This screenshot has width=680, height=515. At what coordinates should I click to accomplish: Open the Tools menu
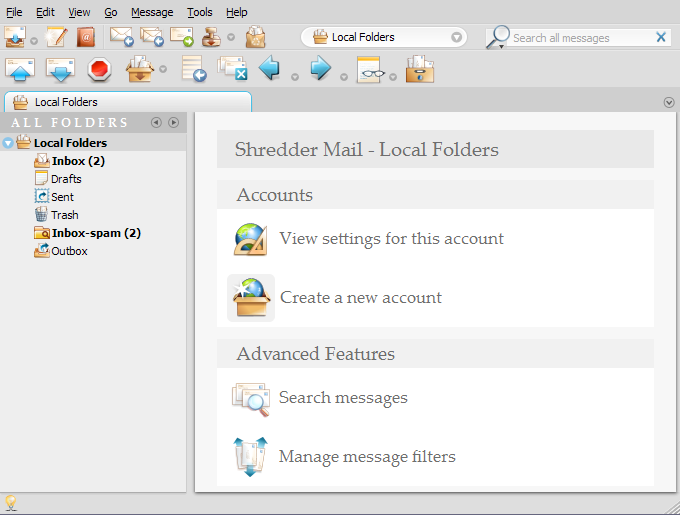(199, 12)
